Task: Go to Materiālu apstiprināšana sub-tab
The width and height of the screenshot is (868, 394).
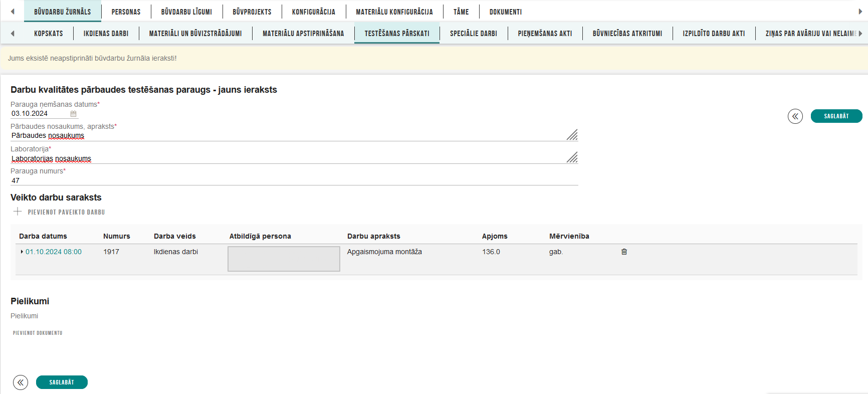Action: point(303,34)
